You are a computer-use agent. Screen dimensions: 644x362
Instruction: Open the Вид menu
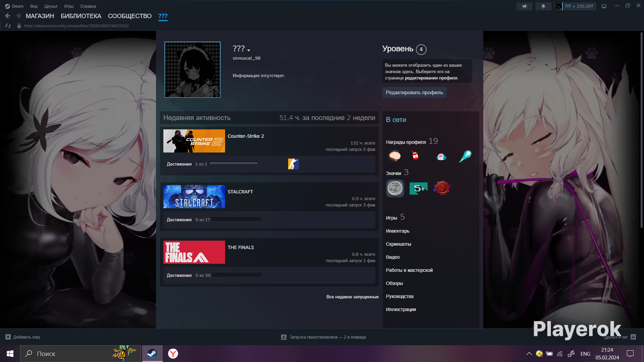pos(34,6)
